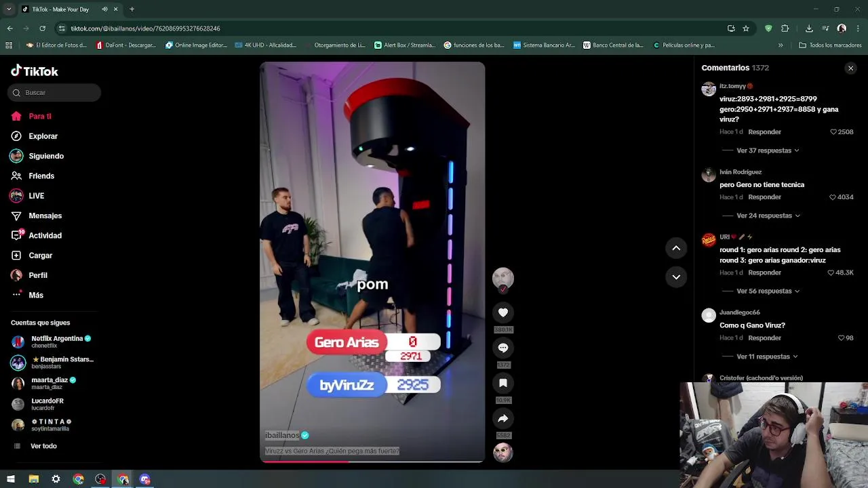Open itz.tomyy's profile avatar
This screenshot has height=488, width=868.
click(709, 89)
